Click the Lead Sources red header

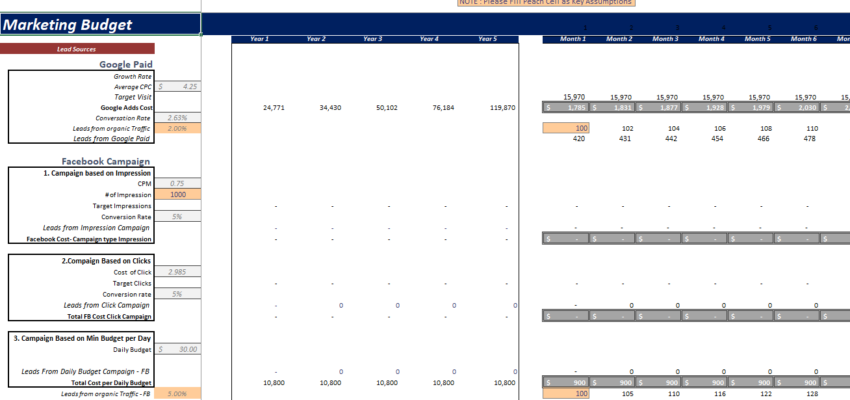click(x=77, y=49)
